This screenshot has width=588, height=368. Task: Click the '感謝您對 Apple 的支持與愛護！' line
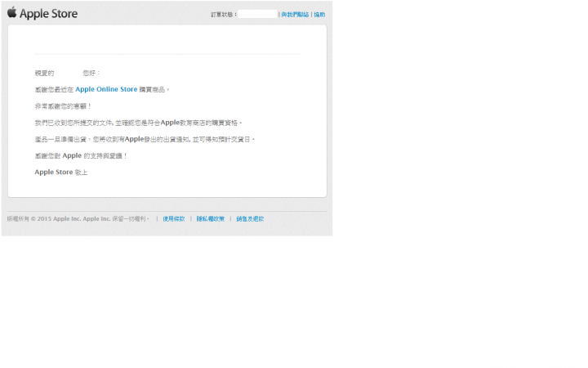(x=81, y=156)
